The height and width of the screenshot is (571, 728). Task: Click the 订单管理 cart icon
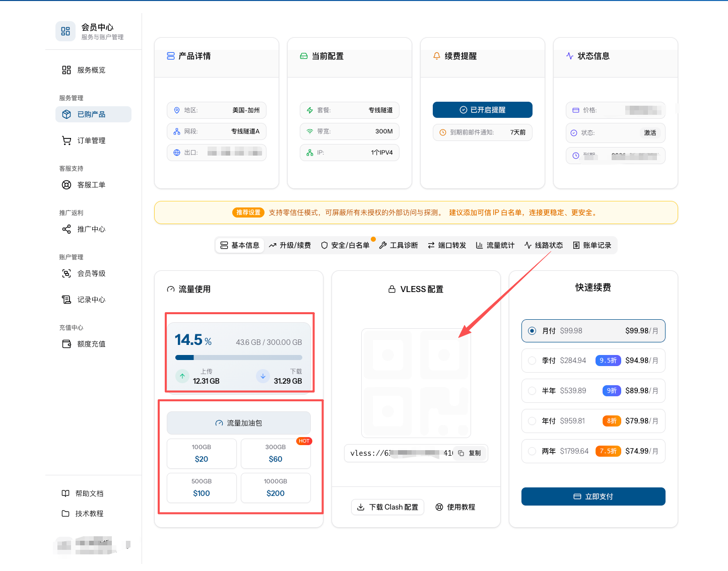67,140
